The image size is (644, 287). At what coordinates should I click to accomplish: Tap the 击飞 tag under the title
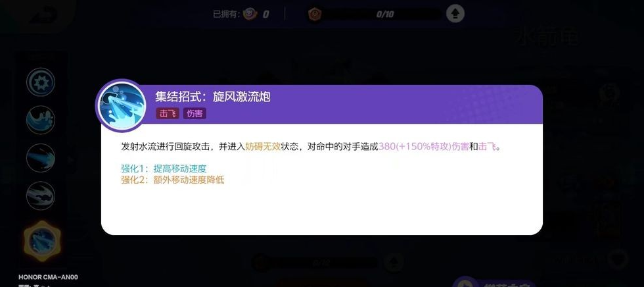(x=168, y=113)
